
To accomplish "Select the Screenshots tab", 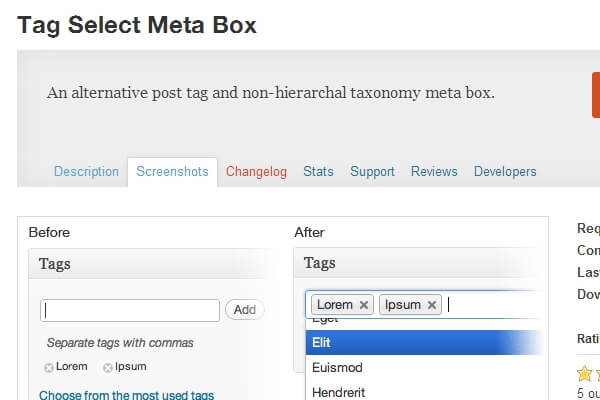I will 172,172.
